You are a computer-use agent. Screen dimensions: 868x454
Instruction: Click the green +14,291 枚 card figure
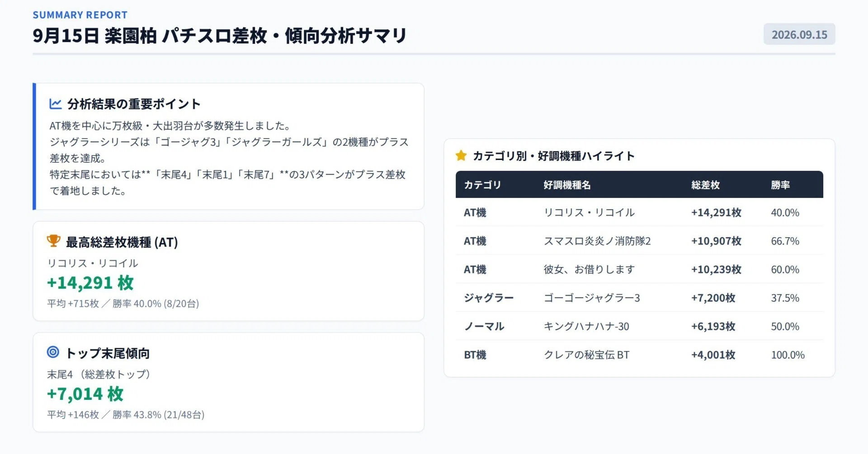(x=90, y=282)
